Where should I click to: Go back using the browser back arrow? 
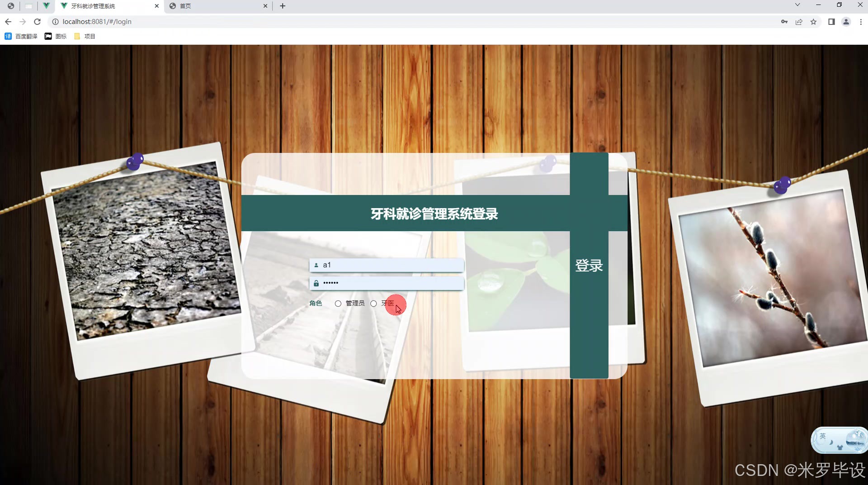[x=8, y=22]
